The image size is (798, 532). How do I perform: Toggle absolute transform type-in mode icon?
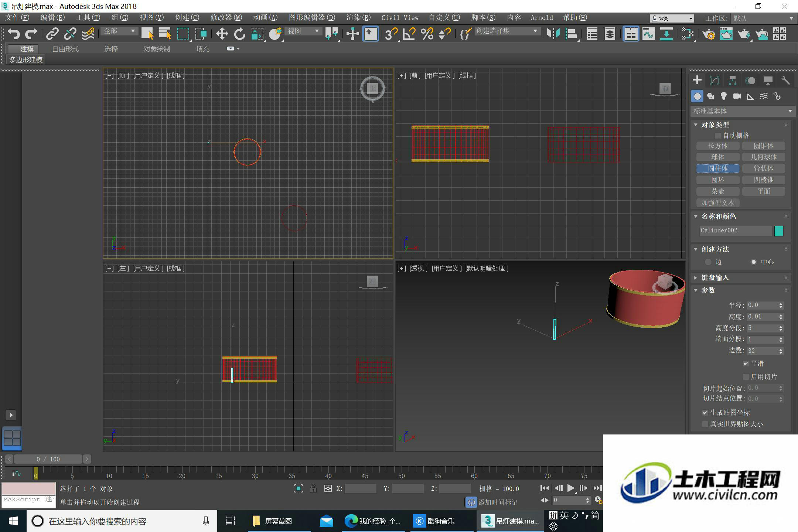click(328, 489)
